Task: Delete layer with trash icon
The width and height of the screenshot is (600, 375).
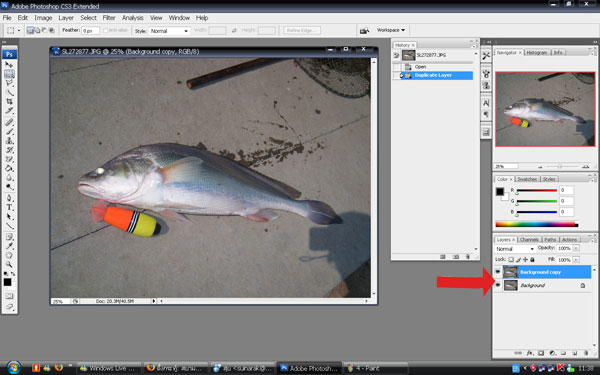Action: [586, 353]
